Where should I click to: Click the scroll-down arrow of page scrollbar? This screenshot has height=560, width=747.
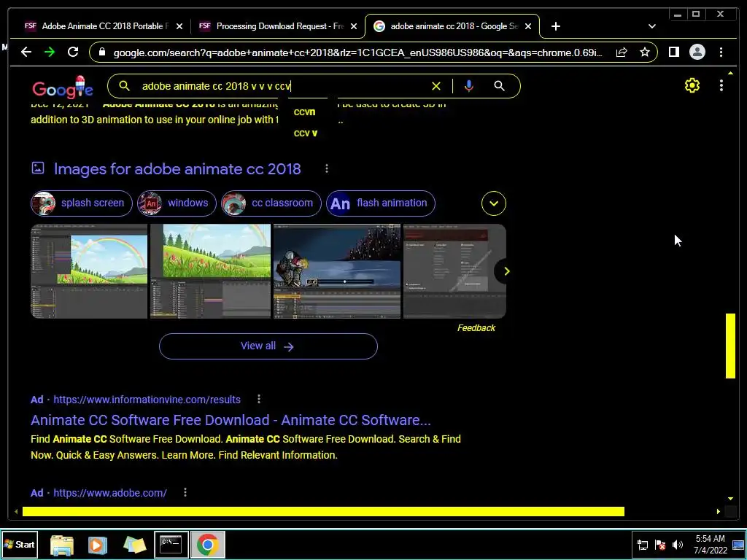point(730,499)
